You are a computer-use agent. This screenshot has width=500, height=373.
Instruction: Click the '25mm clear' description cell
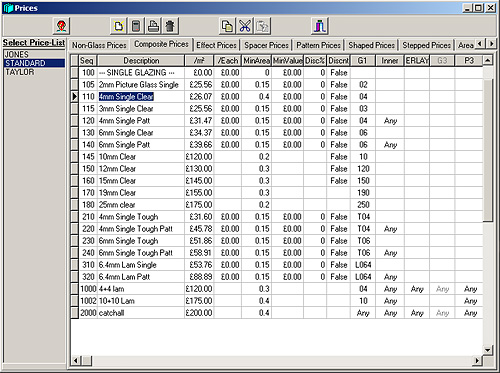[141, 205]
